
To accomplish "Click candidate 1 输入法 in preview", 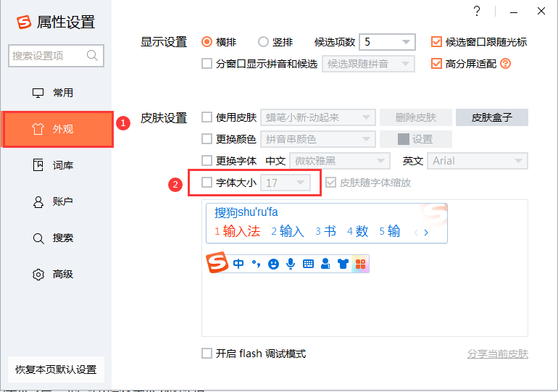I will tap(238, 232).
